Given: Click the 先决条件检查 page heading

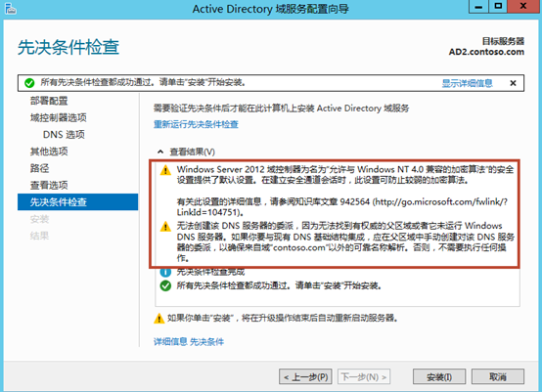Looking at the screenshot, I should point(68,47).
